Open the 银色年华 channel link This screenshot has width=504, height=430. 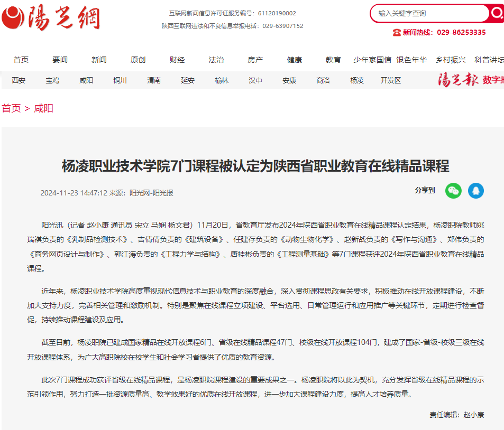pyautogui.click(x=411, y=60)
